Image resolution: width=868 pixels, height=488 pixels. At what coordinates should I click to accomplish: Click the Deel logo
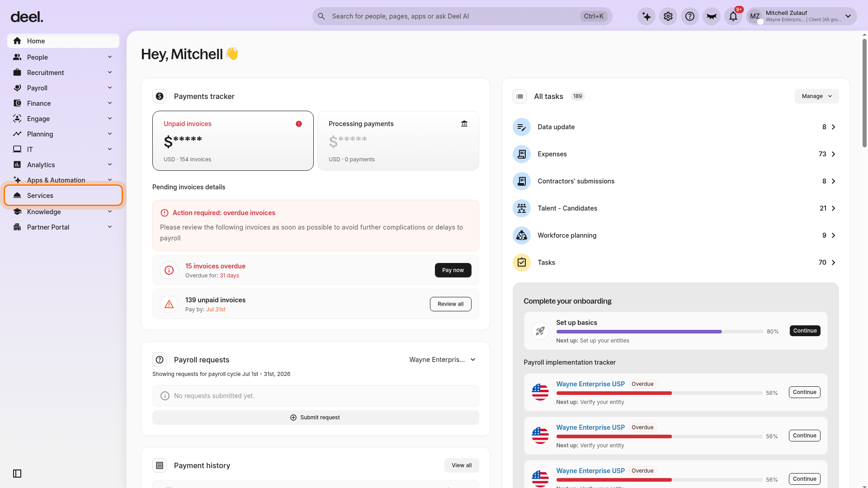click(27, 17)
